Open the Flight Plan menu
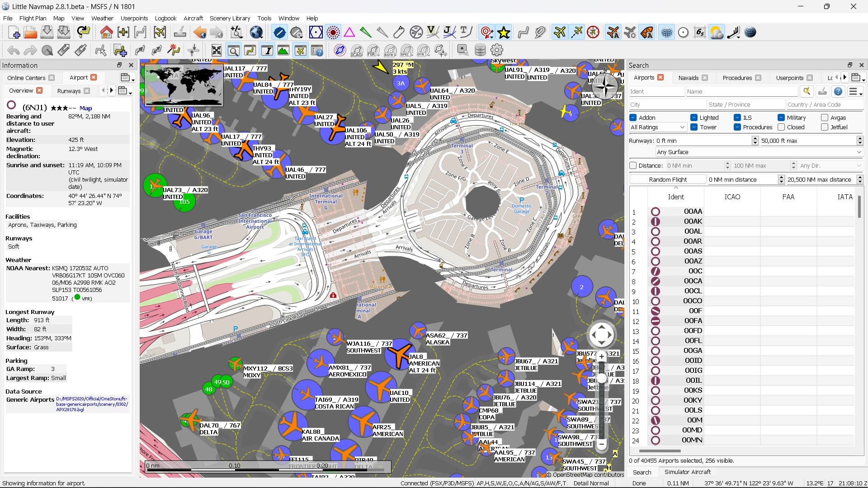868x488 pixels. [x=33, y=18]
